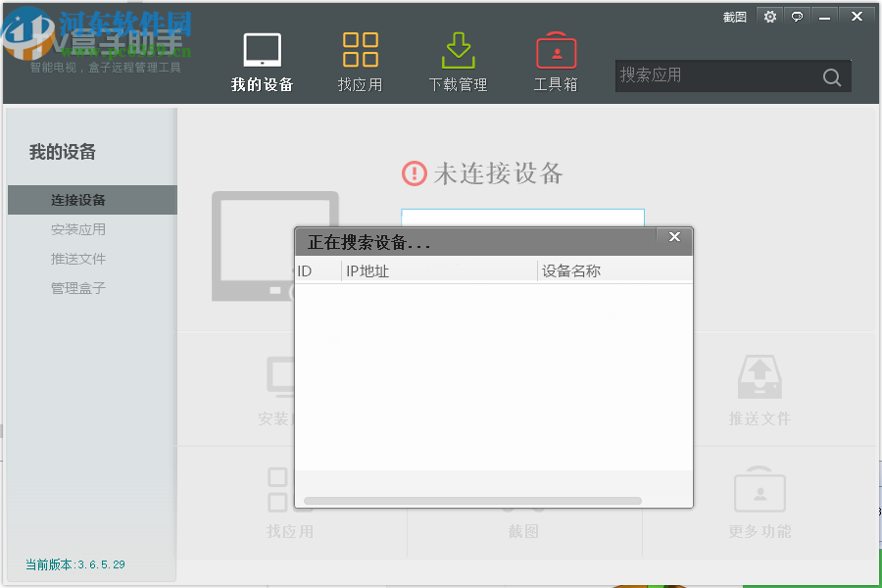
Task: Open 工具箱 (Toolbox) section
Action: (555, 59)
